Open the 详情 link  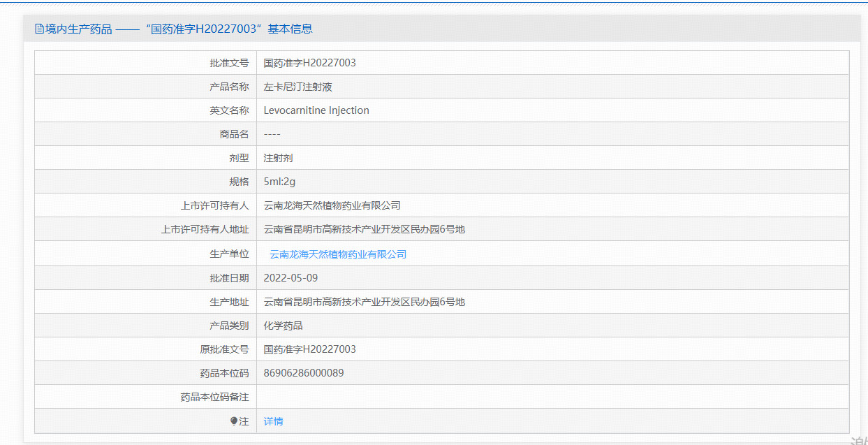[273, 421]
